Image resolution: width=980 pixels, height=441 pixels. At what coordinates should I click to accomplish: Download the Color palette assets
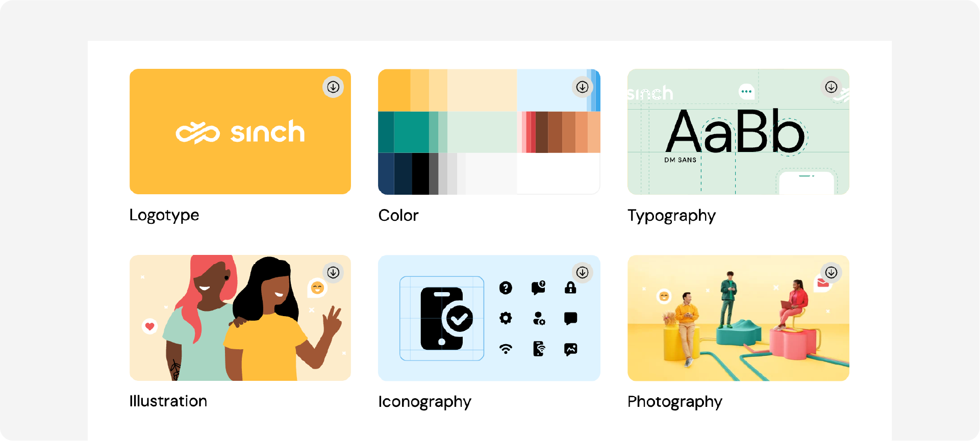(x=582, y=87)
